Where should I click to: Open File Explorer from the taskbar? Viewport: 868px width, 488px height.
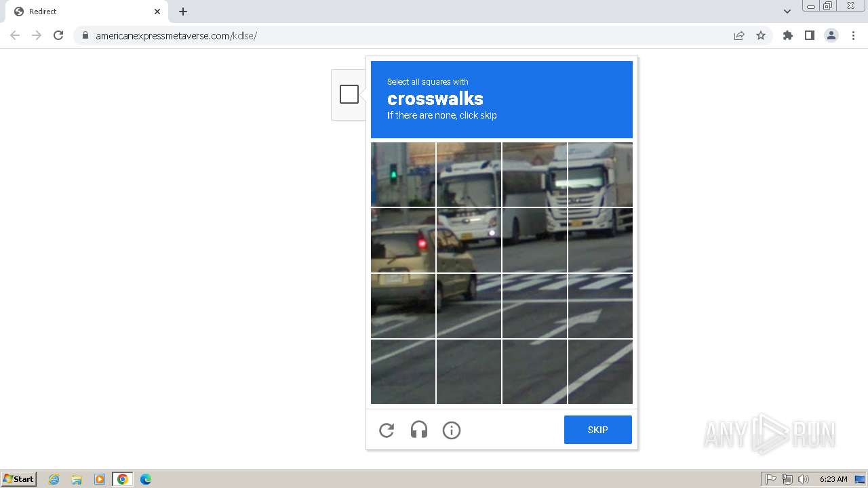coord(77,479)
